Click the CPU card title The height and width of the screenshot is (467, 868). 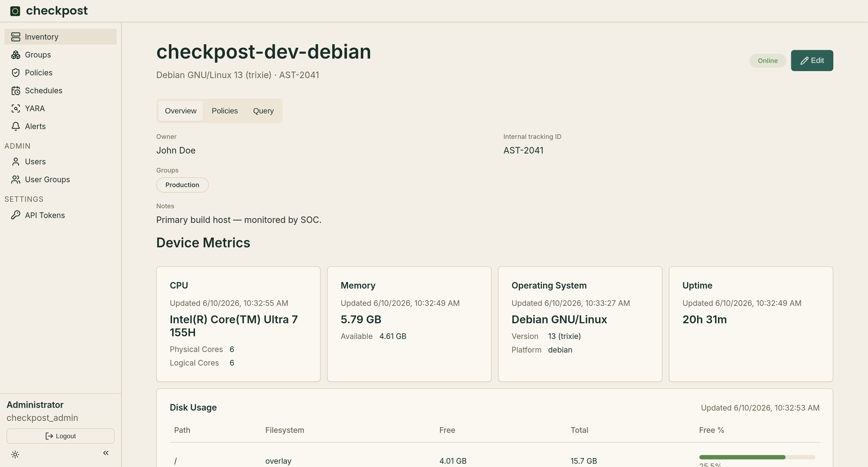click(x=179, y=285)
